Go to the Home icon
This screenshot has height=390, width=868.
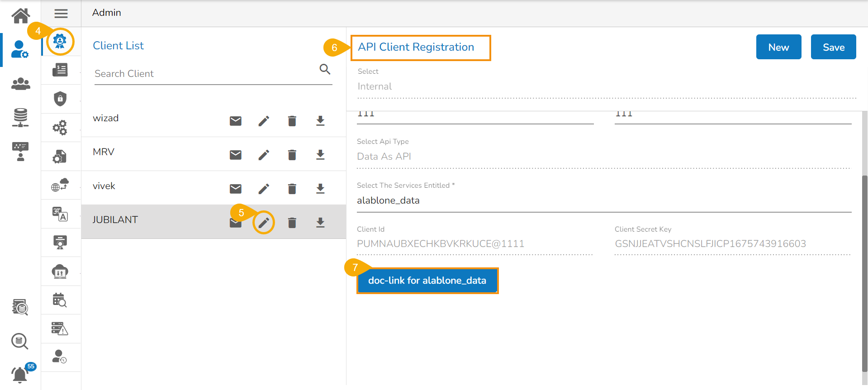tap(21, 16)
